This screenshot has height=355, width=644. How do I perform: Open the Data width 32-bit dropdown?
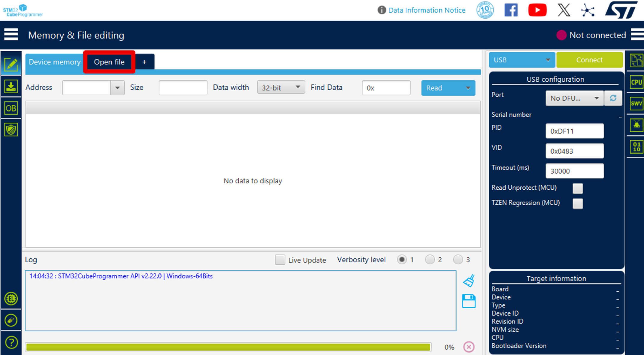pyautogui.click(x=281, y=87)
